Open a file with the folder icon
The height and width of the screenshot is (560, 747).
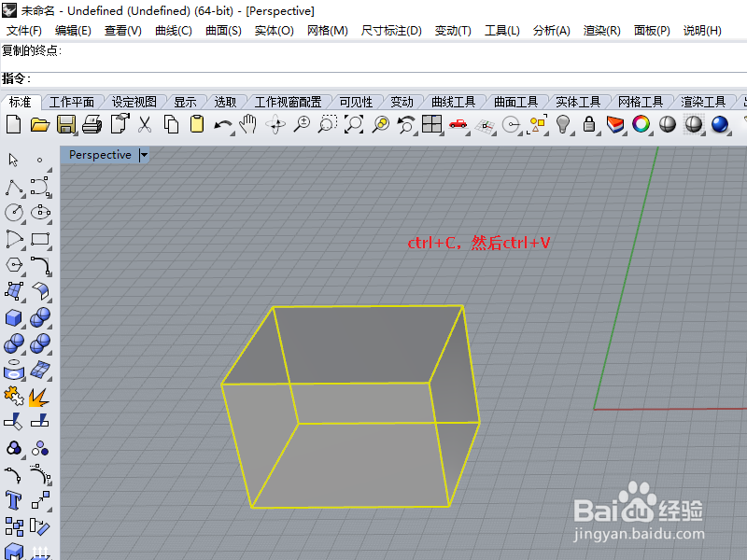[x=40, y=125]
